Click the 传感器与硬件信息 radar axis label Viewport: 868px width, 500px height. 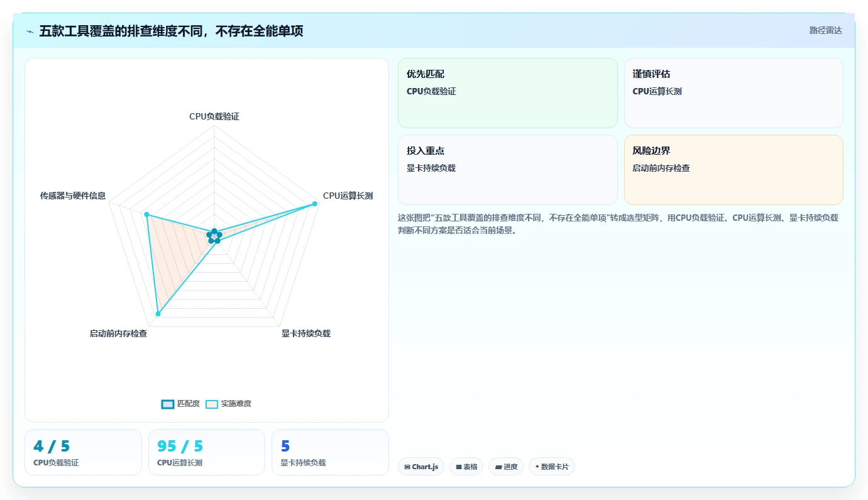point(73,196)
